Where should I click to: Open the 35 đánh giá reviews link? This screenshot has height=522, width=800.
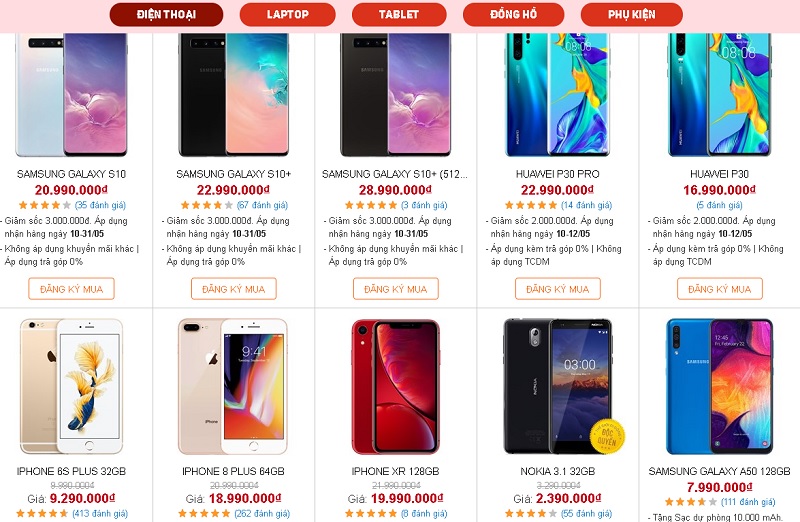coord(100,205)
